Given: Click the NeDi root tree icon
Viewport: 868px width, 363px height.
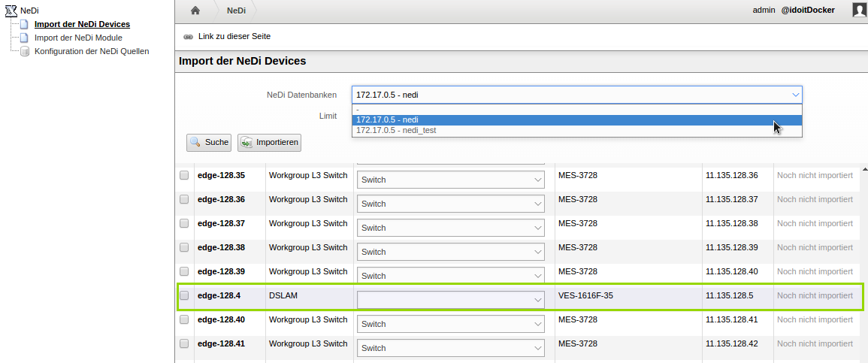Looking at the screenshot, I should (x=11, y=11).
